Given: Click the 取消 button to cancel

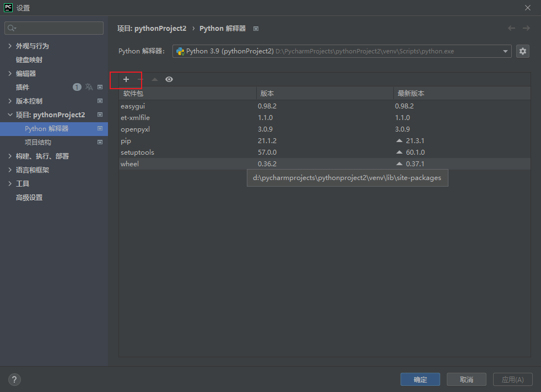Looking at the screenshot, I should click(466, 379).
